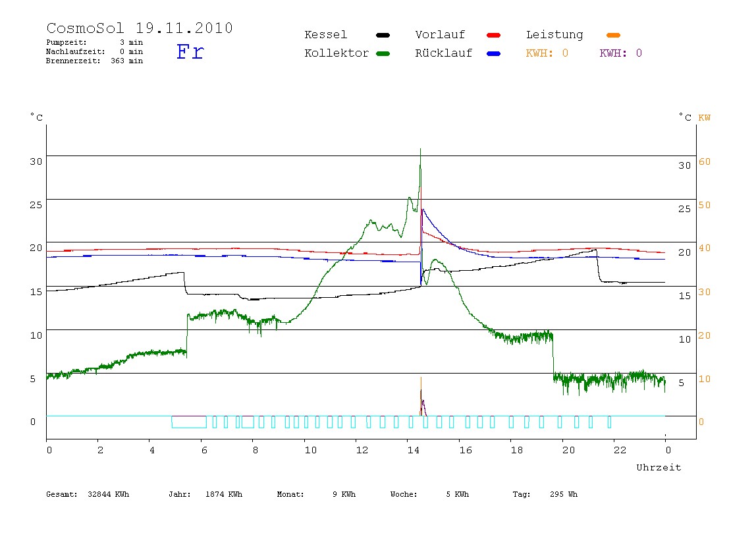This screenshot has height=535, width=756.
Task: Click the 'Brennerzeit:' label
Action: [x=73, y=61]
